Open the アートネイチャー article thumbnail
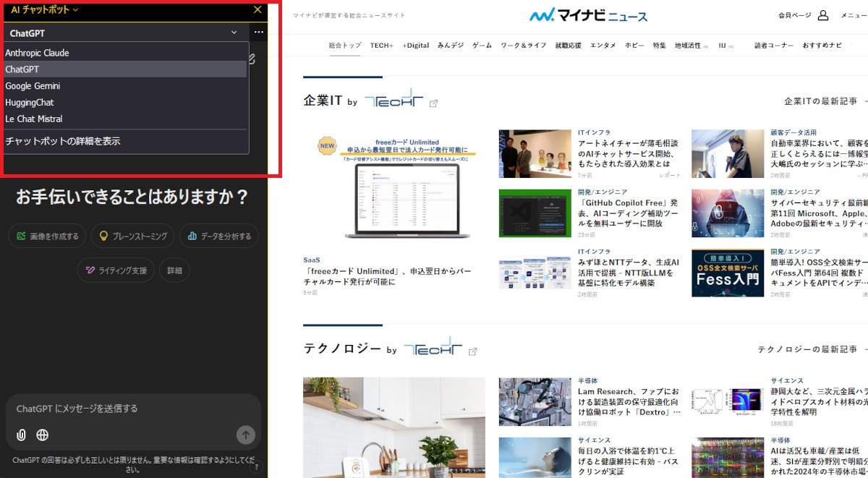The image size is (868, 478). click(x=535, y=153)
